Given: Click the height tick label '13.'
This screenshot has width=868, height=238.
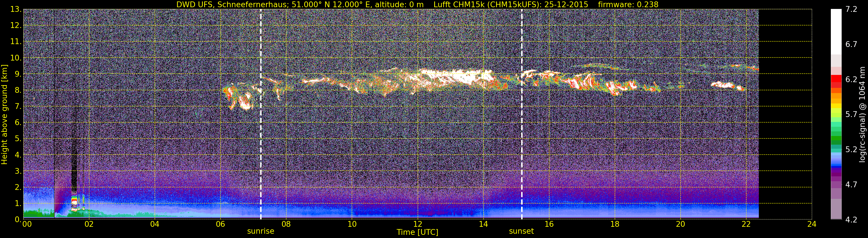Looking at the screenshot, I should pos(16,9).
